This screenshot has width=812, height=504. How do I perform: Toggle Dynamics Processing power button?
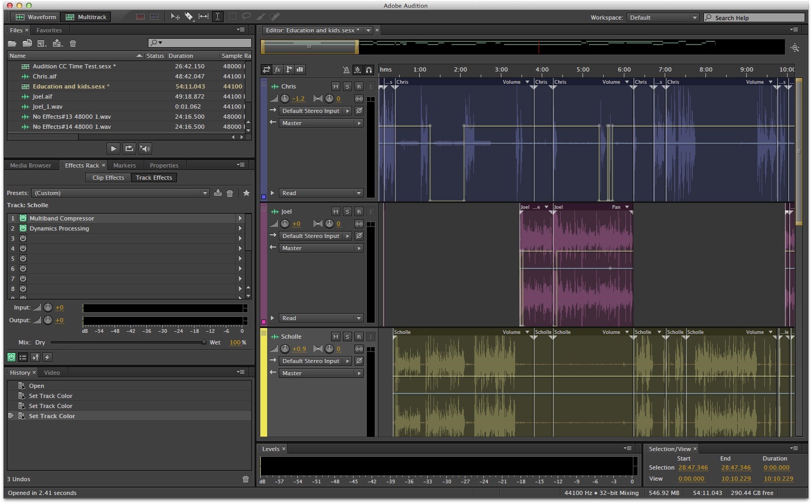pos(23,228)
